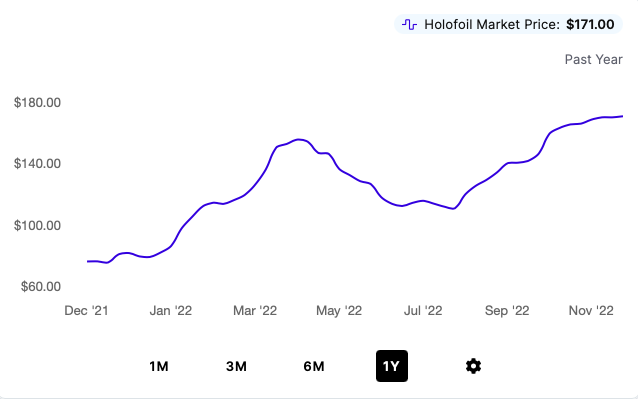
Task: Click the Nov '22 axis label
Action: [591, 311]
